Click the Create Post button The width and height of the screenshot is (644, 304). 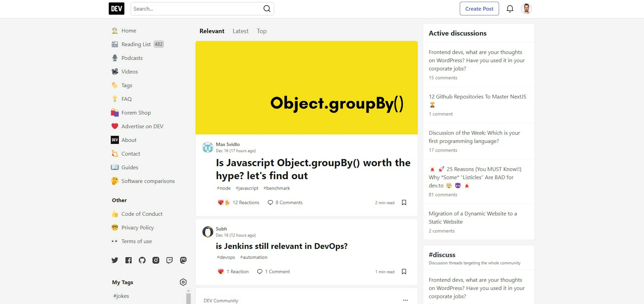tap(479, 9)
